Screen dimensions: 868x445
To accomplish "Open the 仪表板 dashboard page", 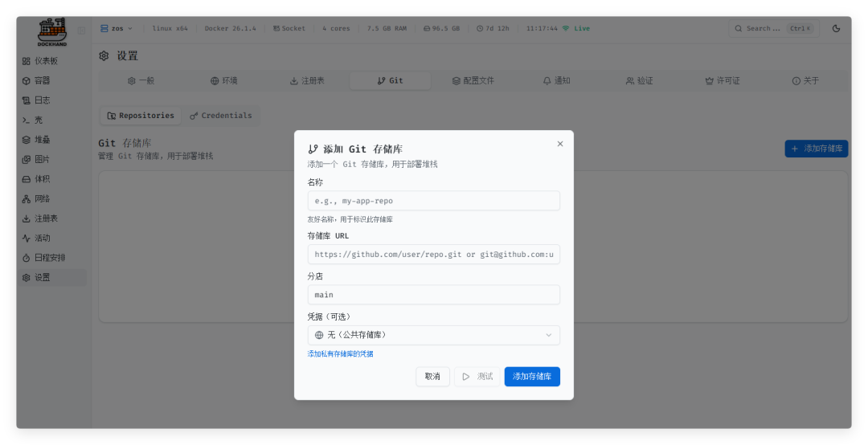I will pos(51,61).
